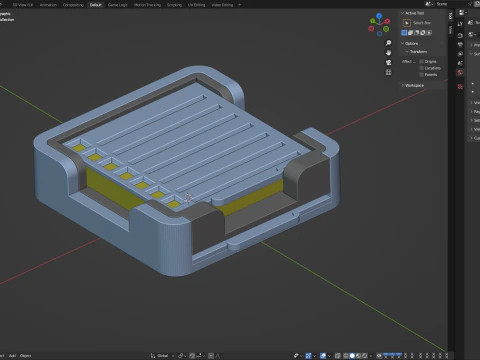Viewport: 480px width, 360px height.
Task: Click the View vertical sidebar tab
Action: click(450, 30)
